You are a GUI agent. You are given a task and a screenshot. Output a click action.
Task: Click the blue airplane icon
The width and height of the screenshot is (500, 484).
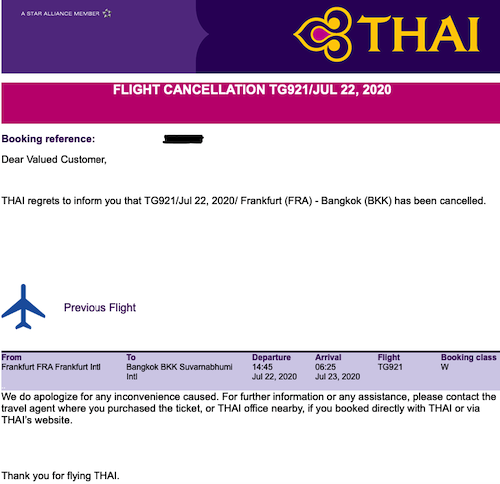pyautogui.click(x=23, y=307)
